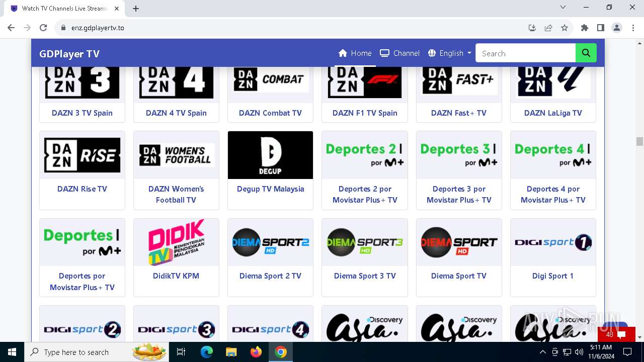Open the Windows Start menu
This screenshot has width=644, height=362.
click(x=12, y=352)
